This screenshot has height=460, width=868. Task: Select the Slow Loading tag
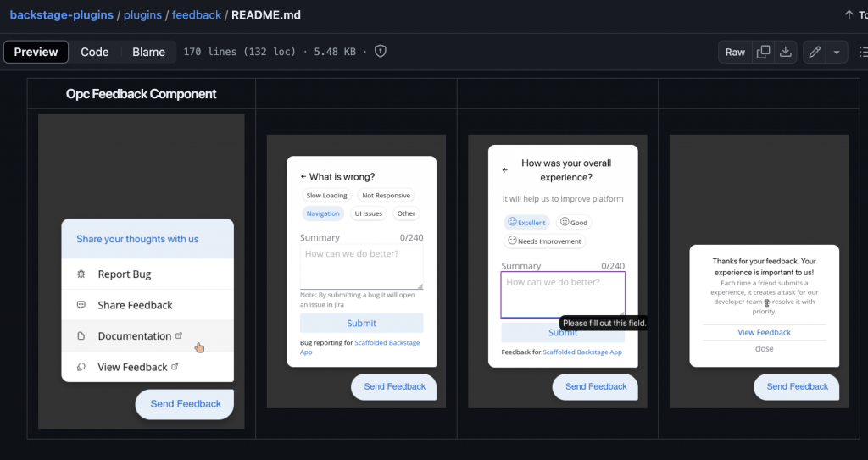pyautogui.click(x=326, y=196)
